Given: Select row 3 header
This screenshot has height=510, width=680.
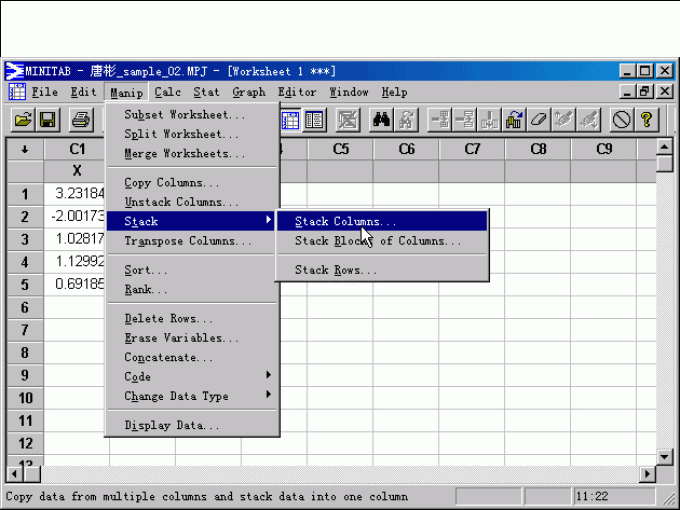Looking at the screenshot, I should click(25, 240).
